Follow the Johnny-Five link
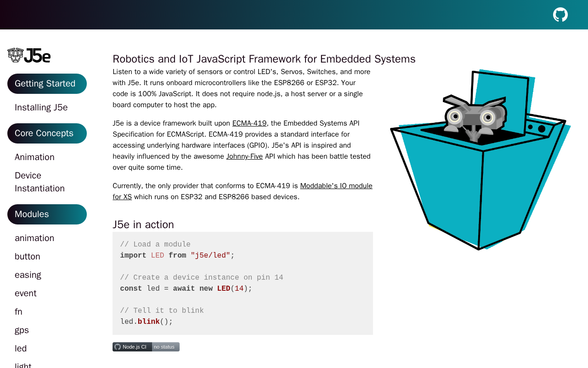This screenshot has height=368, width=588. tap(244, 156)
